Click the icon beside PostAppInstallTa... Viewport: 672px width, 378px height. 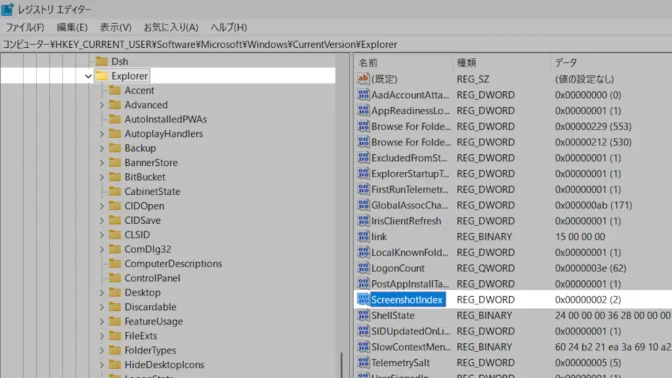click(363, 284)
